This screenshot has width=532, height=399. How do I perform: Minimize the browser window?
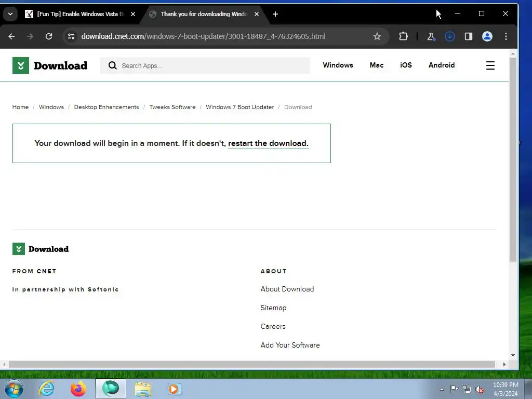458,14
